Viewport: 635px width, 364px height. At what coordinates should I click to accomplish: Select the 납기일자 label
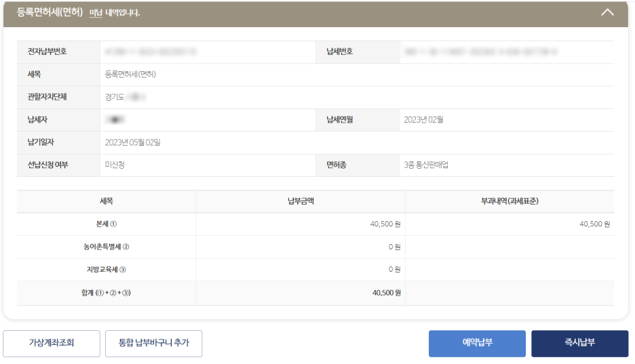click(x=41, y=142)
